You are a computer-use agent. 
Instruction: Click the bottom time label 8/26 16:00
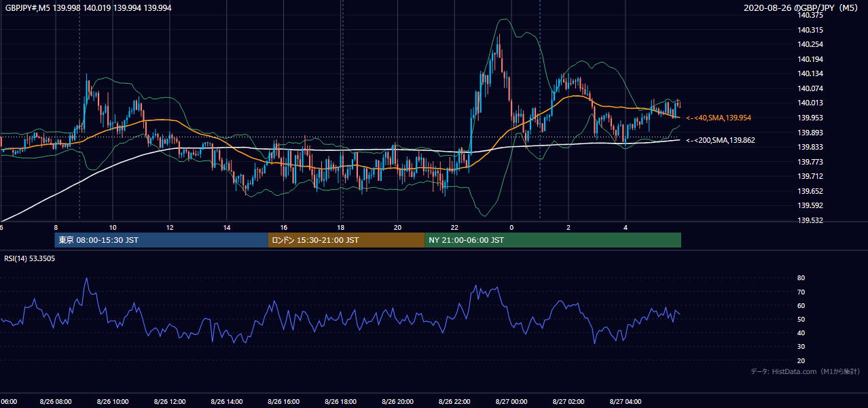point(283,402)
